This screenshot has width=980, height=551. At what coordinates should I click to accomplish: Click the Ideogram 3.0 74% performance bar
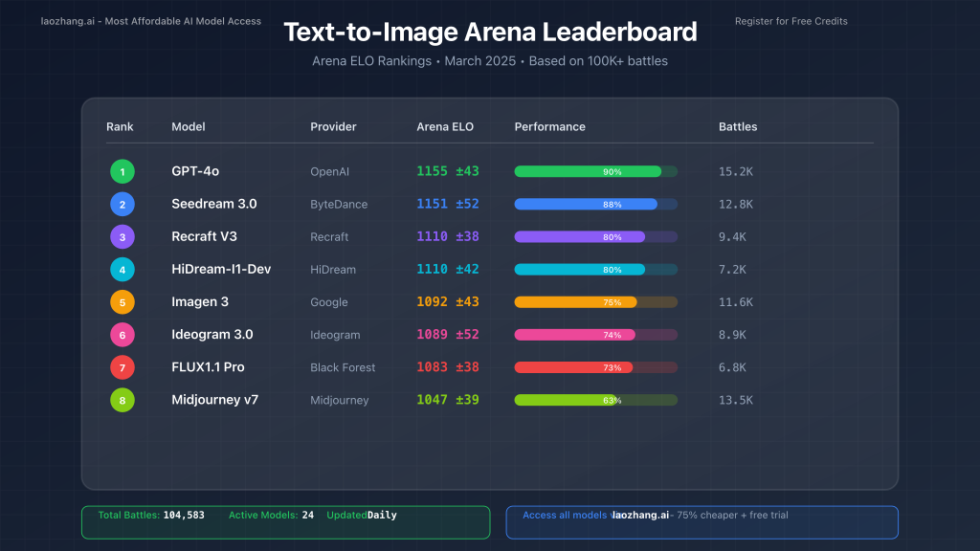tap(595, 335)
